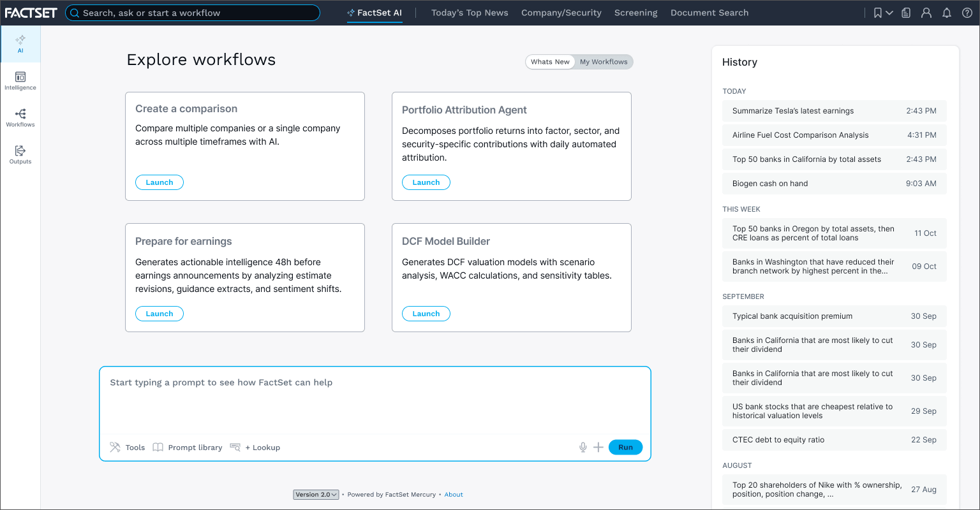Open Top 50 banks in Oregon history

pos(835,233)
